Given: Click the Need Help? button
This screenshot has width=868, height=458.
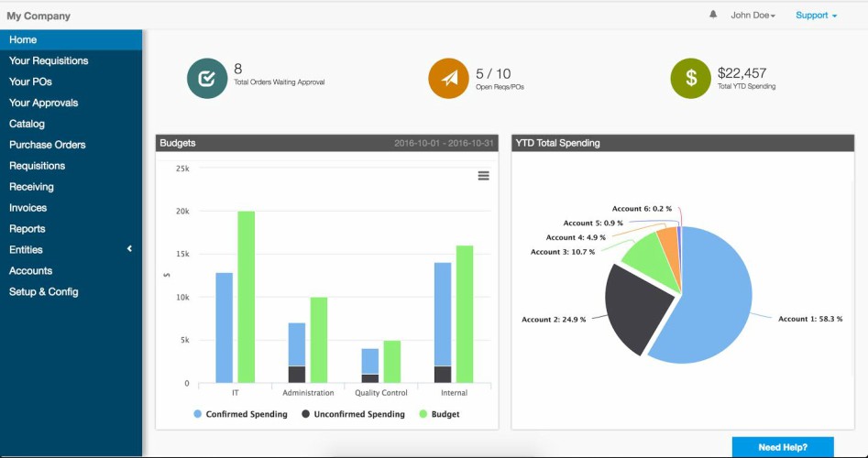Looking at the screenshot, I should point(782,447).
